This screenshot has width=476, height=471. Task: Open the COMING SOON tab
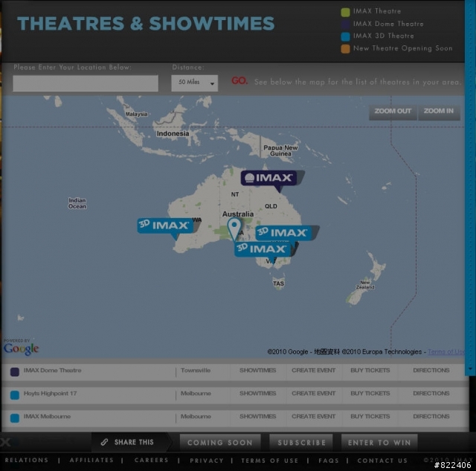[220, 443]
